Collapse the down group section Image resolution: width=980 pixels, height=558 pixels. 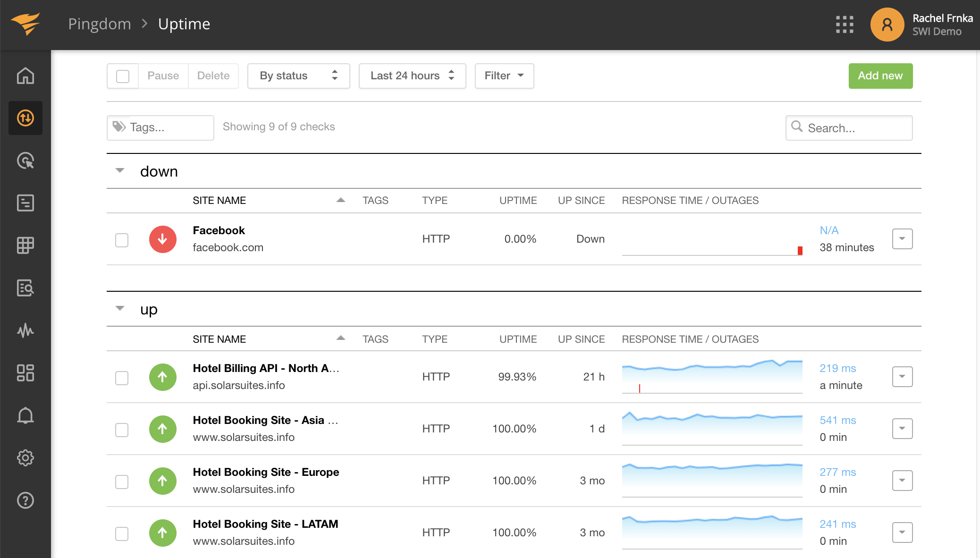coord(120,170)
